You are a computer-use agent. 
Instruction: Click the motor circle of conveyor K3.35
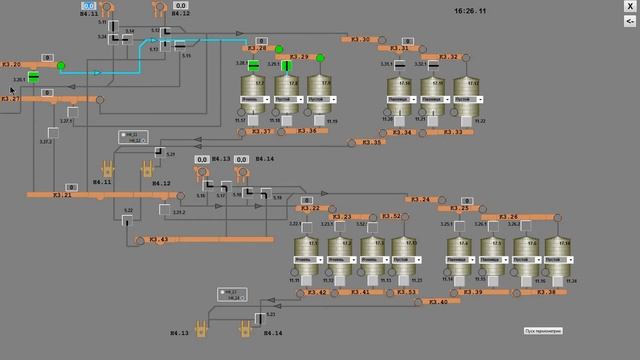[x=351, y=143]
